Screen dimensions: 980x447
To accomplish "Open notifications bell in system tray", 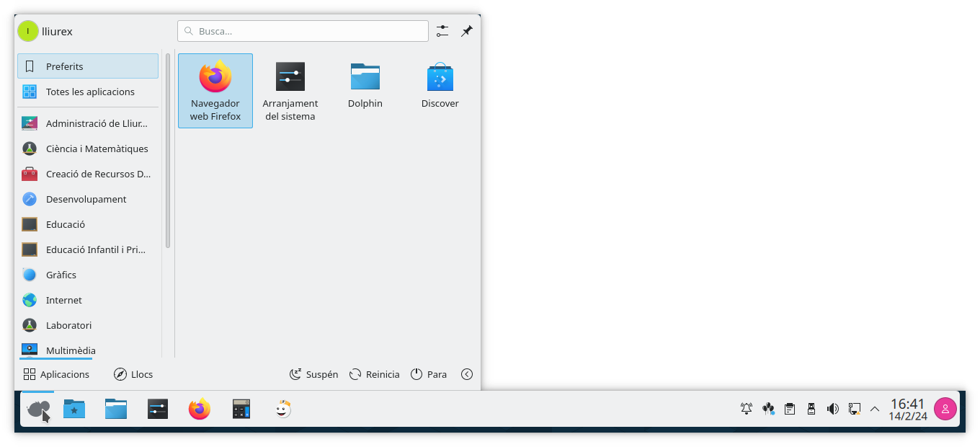I will coord(747,410).
